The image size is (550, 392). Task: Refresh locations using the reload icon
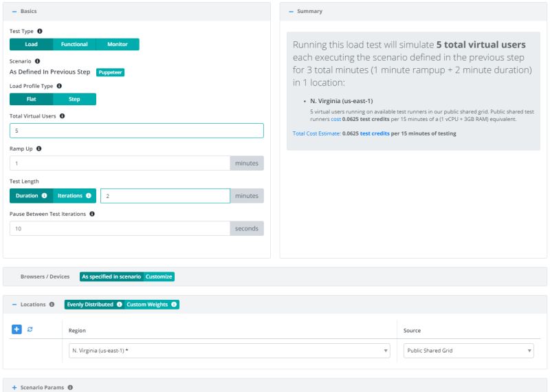(30, 329)
